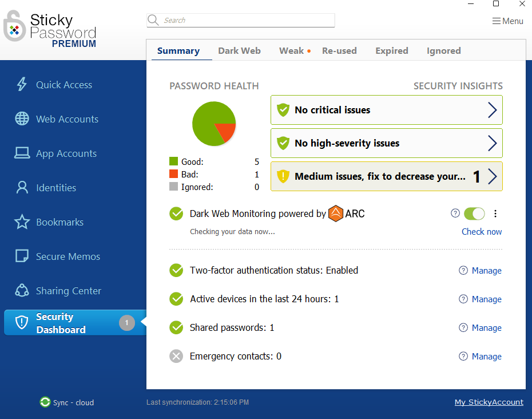
Task: Manage Shared passwords
Action: pyautogui.click(x=487, y=327)
